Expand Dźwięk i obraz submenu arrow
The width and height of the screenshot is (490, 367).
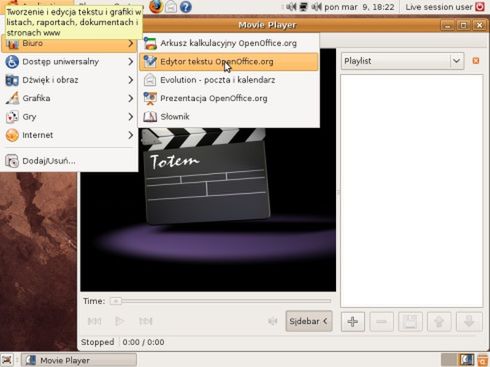click(130, 80)
